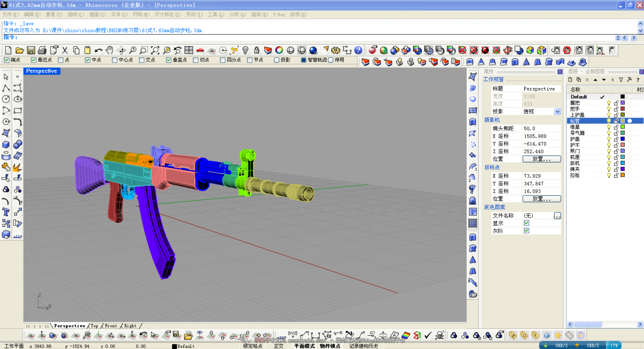
Task: Toggle 正交 in status bar
Action: 279,346
